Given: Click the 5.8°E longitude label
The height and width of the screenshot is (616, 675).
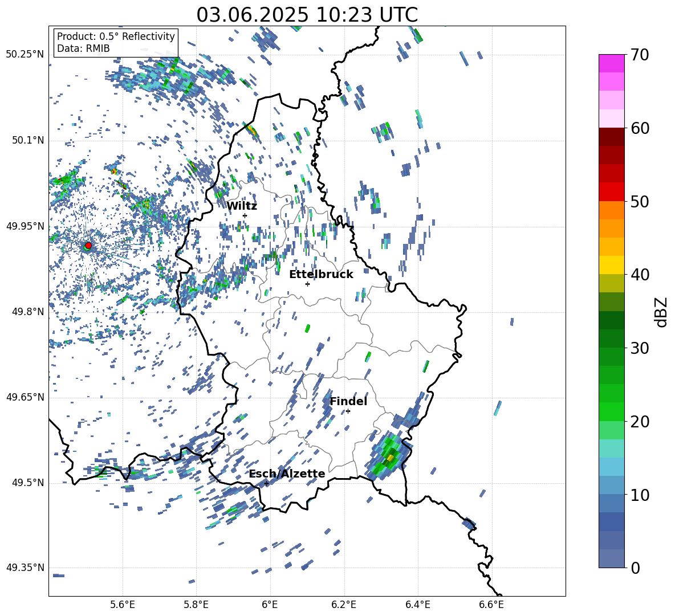Looking at the screenshot, I should pyautogui.click(x=196, y=605).
